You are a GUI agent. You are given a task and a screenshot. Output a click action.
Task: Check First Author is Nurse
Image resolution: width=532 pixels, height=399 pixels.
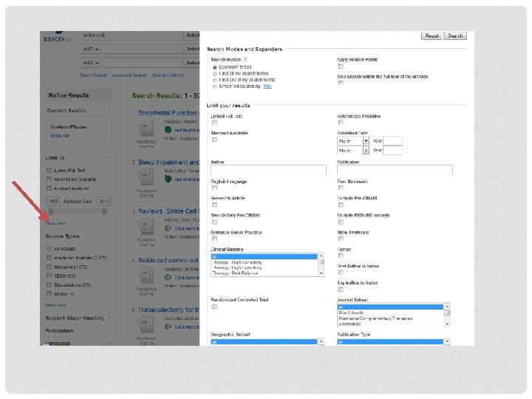coord(341,272)
